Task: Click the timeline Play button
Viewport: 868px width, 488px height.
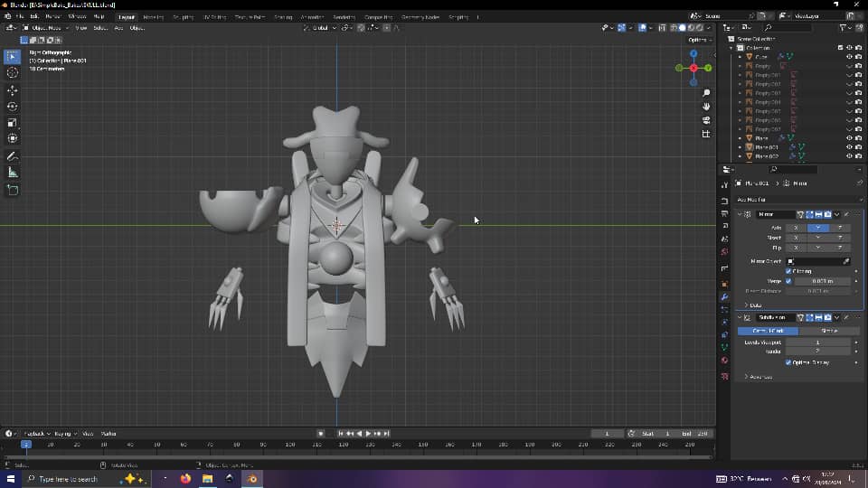Action: click(x=368, y=434)
